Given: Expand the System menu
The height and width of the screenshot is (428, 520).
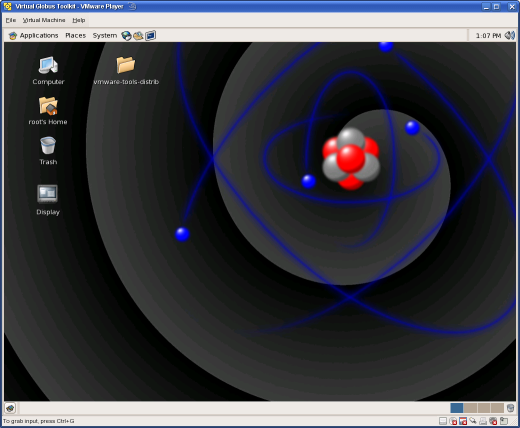Looking at the screenshot, I should tap(105, 35).
